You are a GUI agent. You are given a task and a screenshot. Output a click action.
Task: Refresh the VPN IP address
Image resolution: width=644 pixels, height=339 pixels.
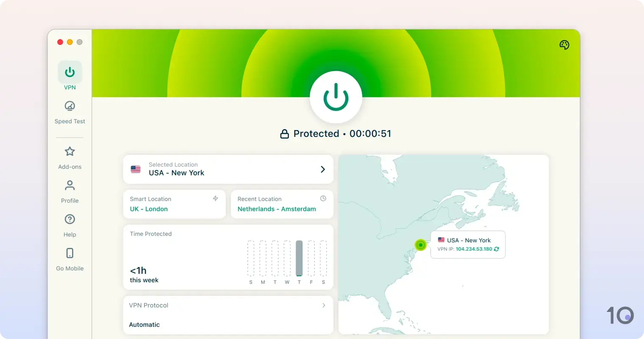[496, 249]
